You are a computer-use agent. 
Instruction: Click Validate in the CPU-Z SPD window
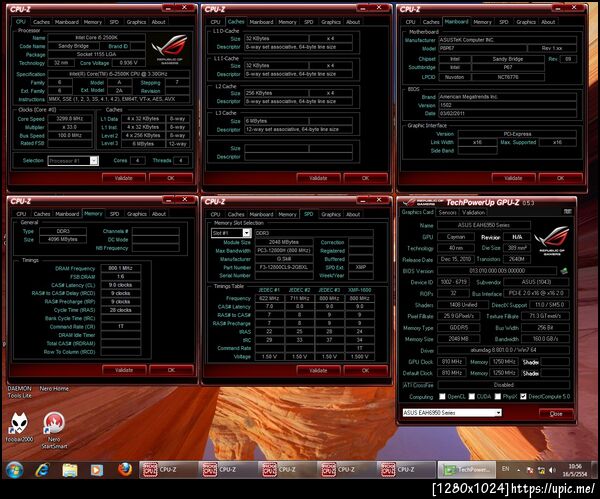[318, 370]
